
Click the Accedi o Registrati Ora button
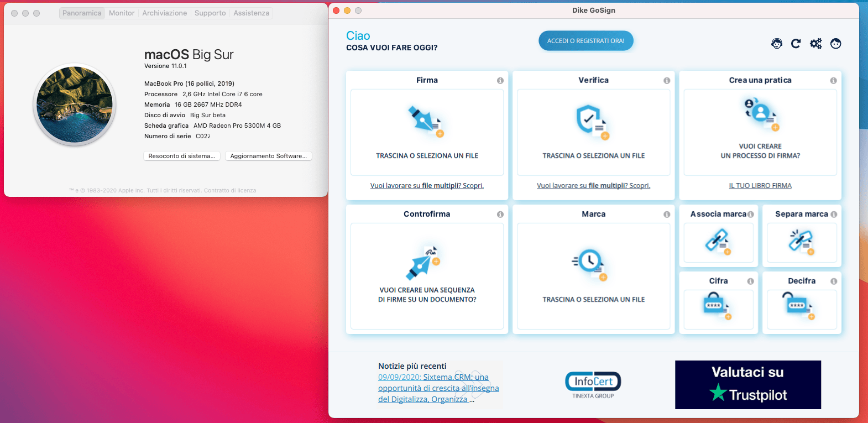(586, 41)
